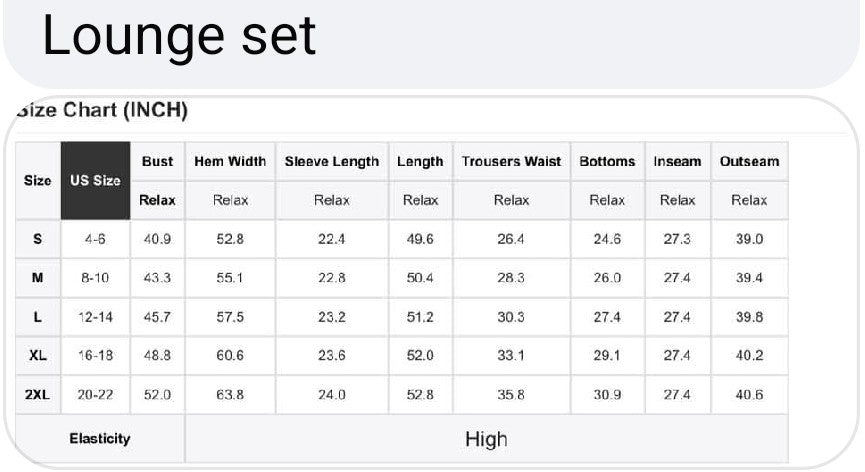The image size is (865, 472).
Task: Select the "Sleeve Length" column header
Action: [332, 161]
